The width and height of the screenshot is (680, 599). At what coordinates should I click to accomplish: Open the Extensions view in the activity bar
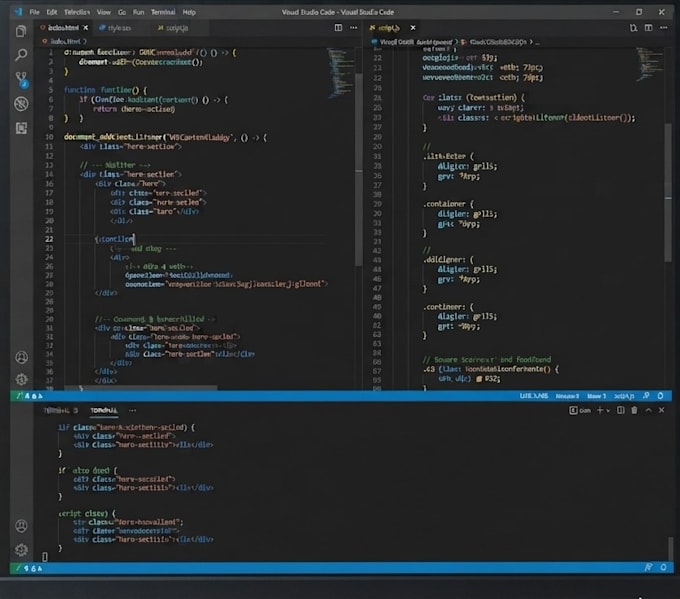tap(21, 128)
